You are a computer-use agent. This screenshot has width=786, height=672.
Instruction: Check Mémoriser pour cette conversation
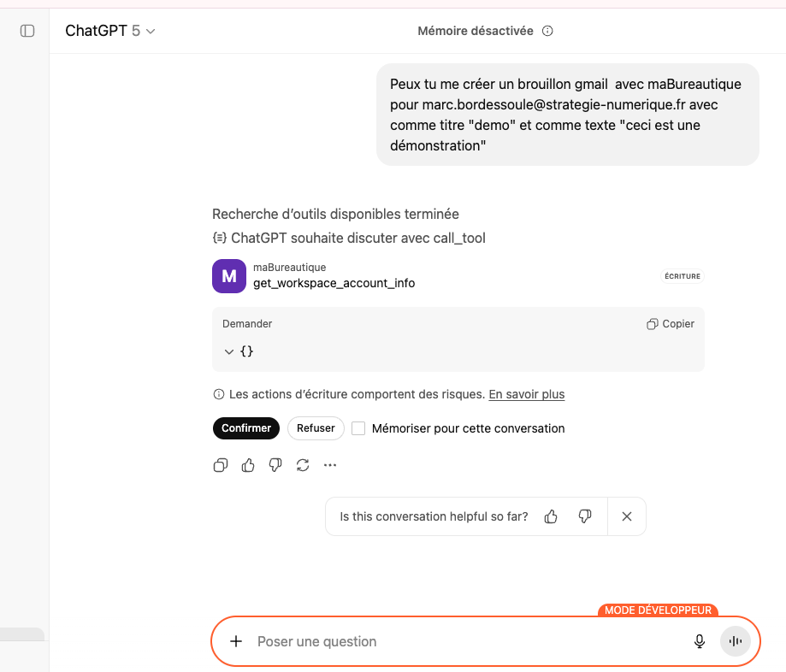tap(359, 428)
